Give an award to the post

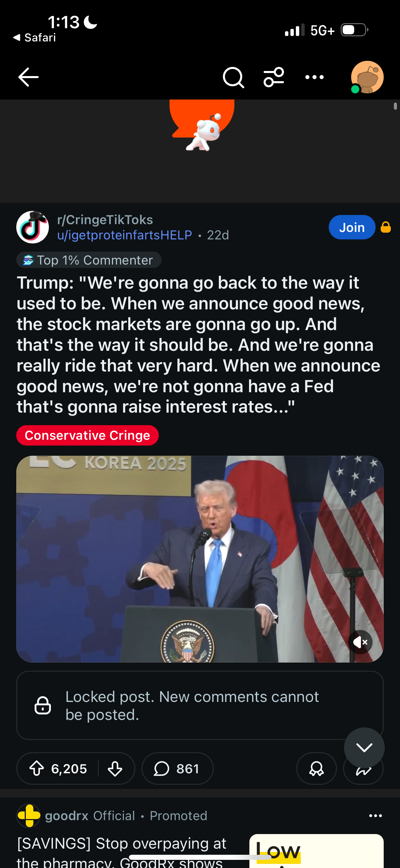click(x=316, y=768)
